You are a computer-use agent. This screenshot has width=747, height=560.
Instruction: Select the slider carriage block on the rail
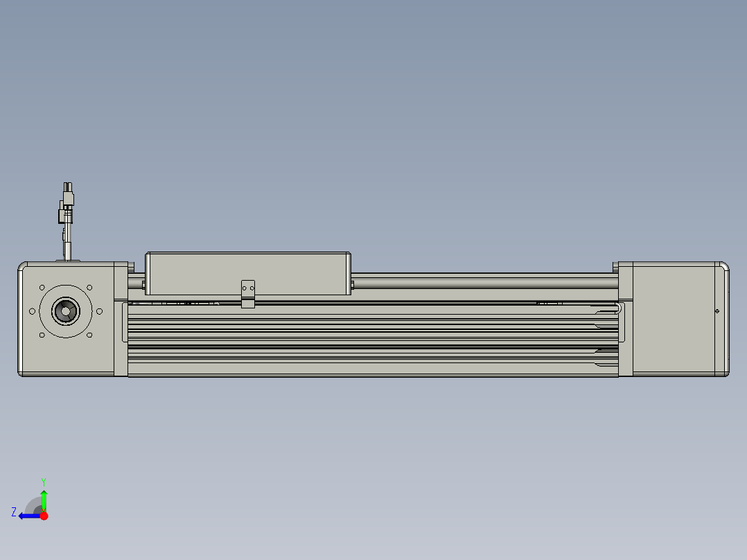coord(248,274)
